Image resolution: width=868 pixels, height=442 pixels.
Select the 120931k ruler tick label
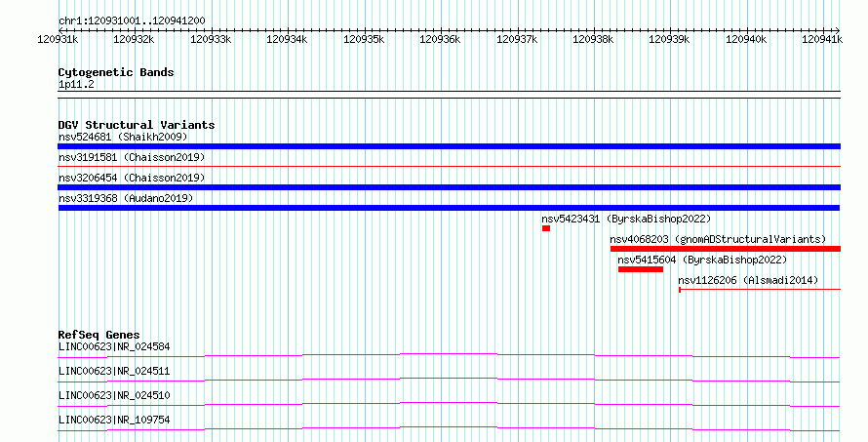[58, 39]
